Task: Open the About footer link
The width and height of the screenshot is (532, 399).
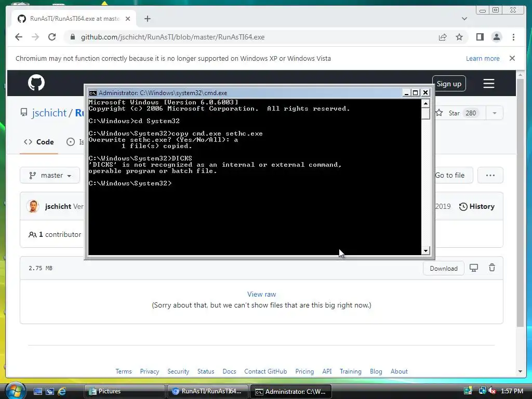Action: (x=399, y=371)
